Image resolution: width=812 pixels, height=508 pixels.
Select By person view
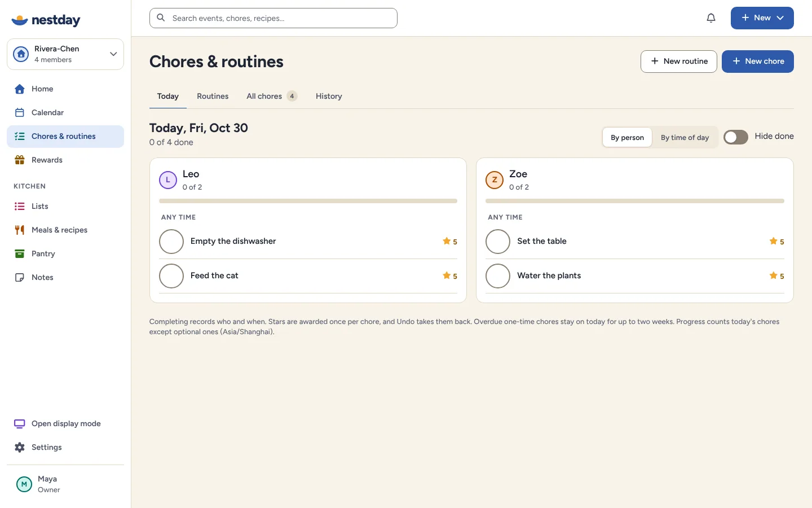(627, 137)
